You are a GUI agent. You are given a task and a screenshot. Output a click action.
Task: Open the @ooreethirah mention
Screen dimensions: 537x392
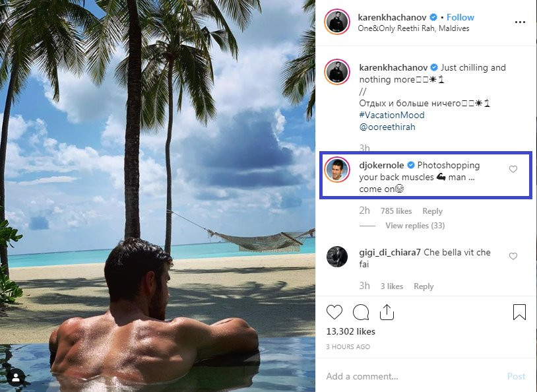(x=387, y=127)
